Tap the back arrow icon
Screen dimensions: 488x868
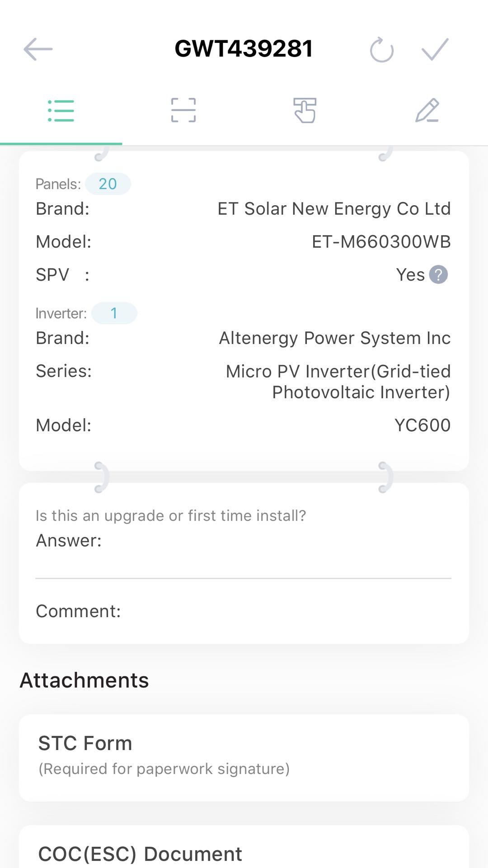click(x=38, y=49)
